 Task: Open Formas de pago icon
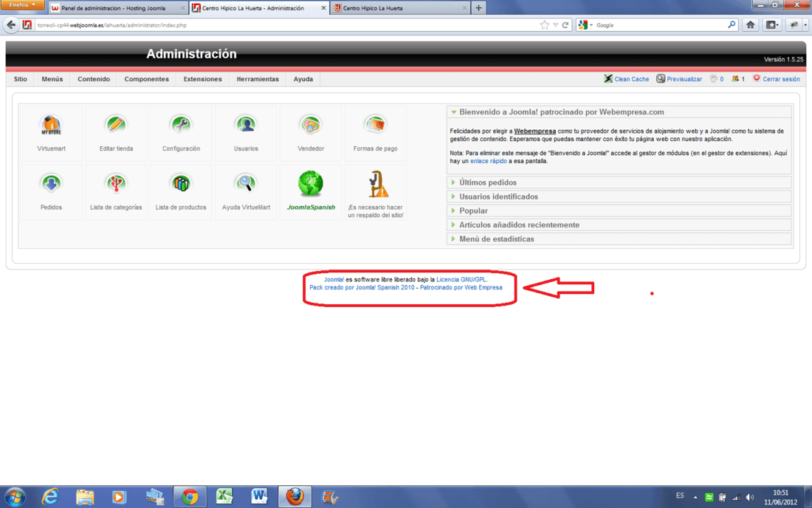click(376, 125)
